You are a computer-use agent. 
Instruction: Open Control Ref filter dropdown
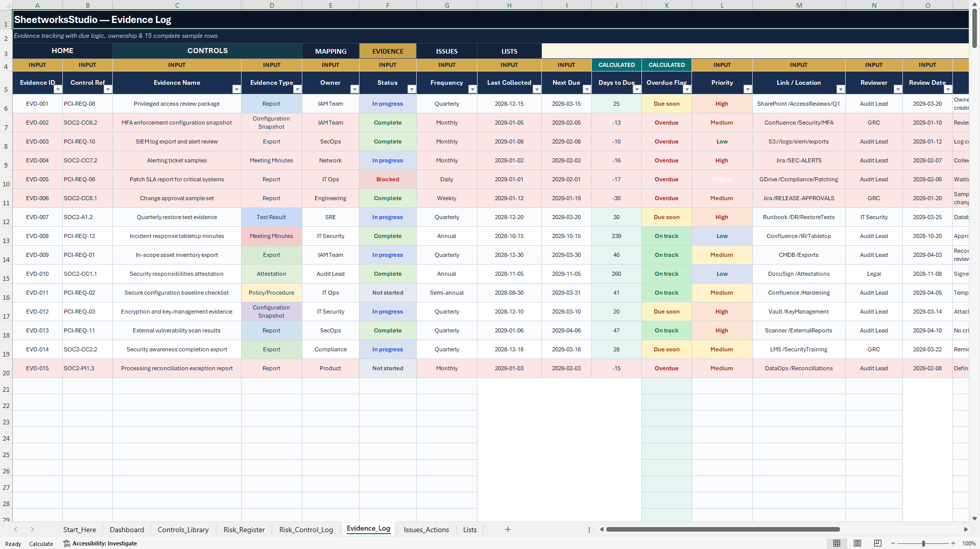[108, 89]
